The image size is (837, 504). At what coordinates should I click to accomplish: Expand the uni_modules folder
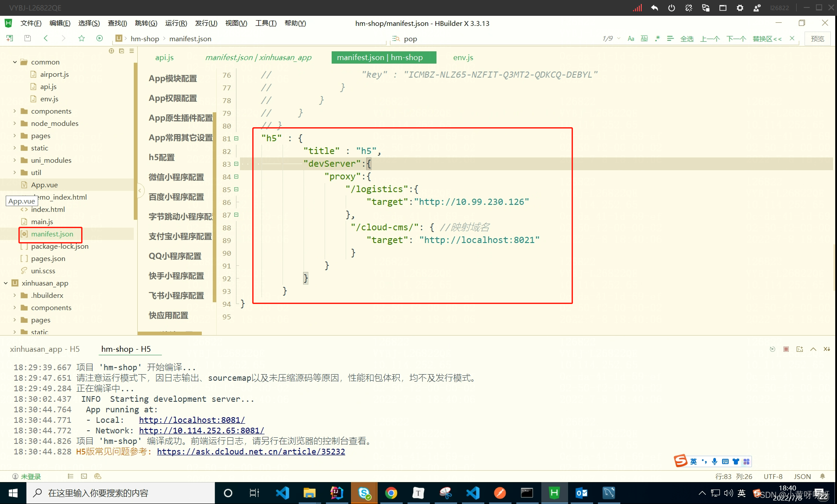(14, 160)
